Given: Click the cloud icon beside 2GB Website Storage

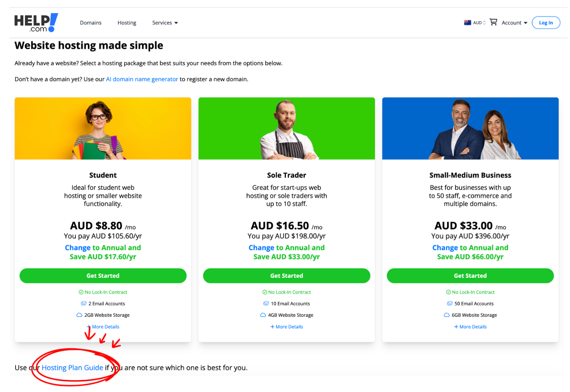Looking at the screenshot, I should [79, 315].
